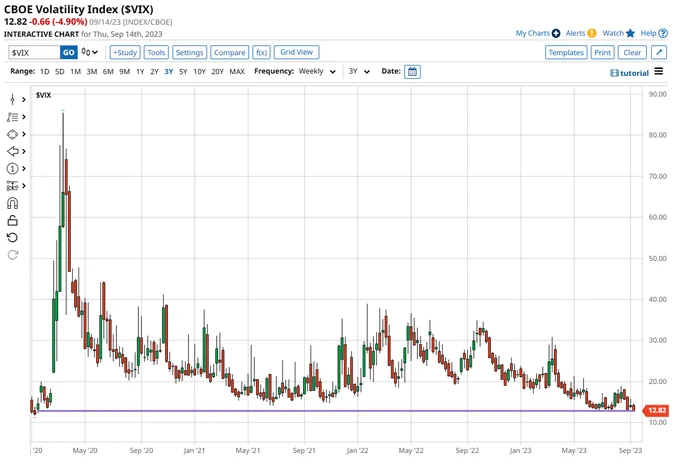Viewport: 680px width, 469px height.
Task: Select the 3Y range
Action: 169,72
